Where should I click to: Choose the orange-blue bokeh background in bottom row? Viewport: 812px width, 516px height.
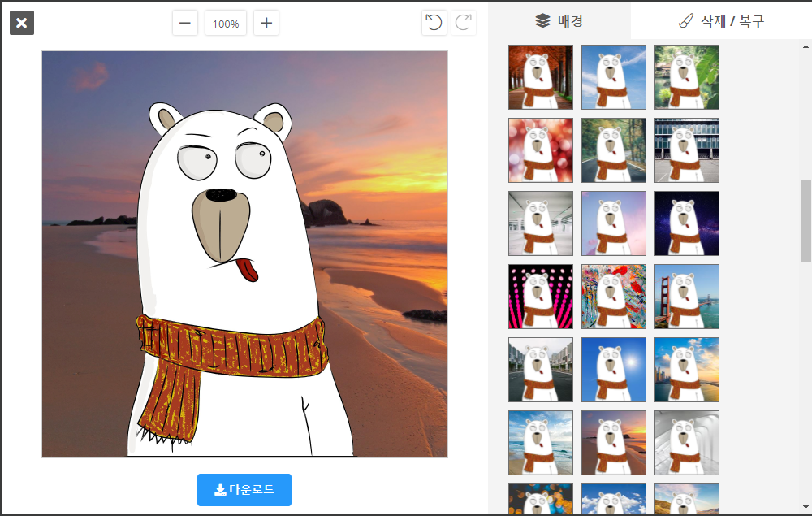541,499
